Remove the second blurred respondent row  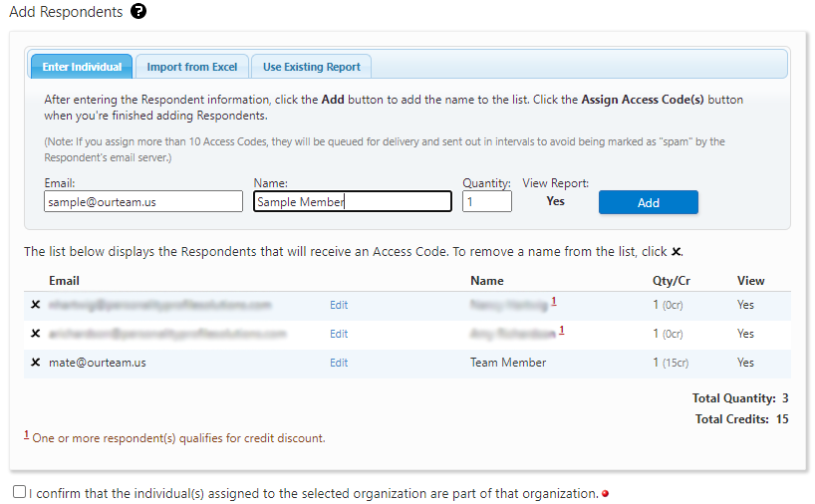[x=35, y=333]
